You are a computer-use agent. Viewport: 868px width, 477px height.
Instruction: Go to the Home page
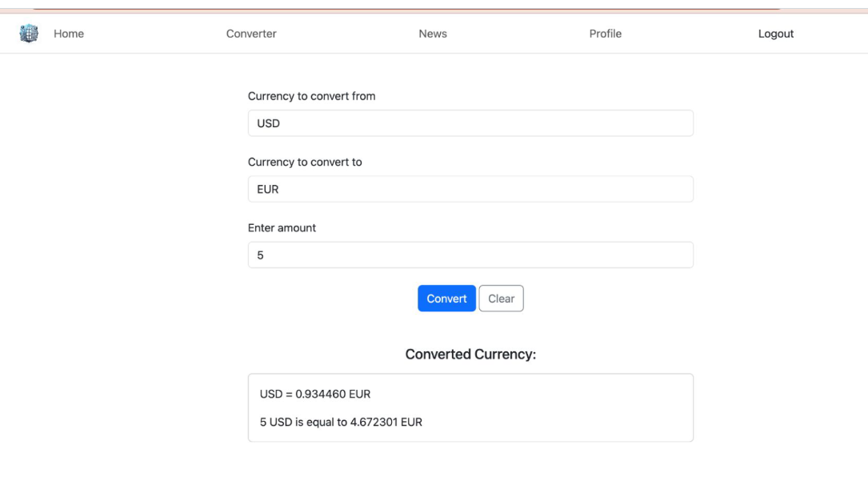69,34
